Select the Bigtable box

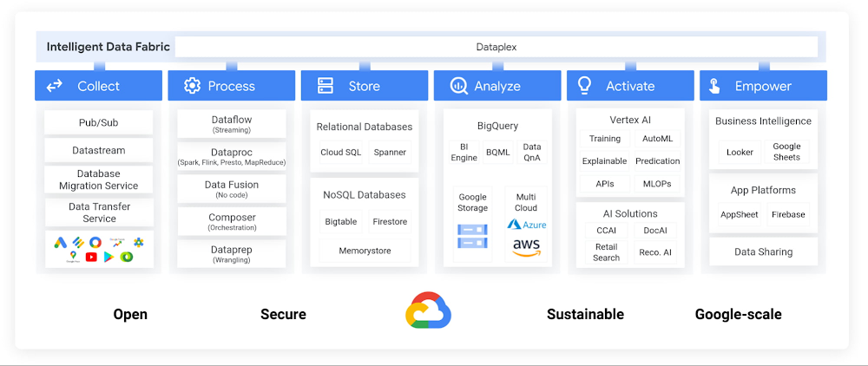pyautogui.click(x=341, y=222)
